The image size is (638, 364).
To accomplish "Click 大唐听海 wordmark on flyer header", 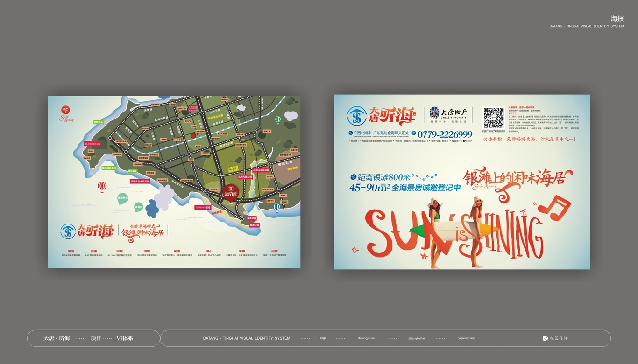I will 391,115.
